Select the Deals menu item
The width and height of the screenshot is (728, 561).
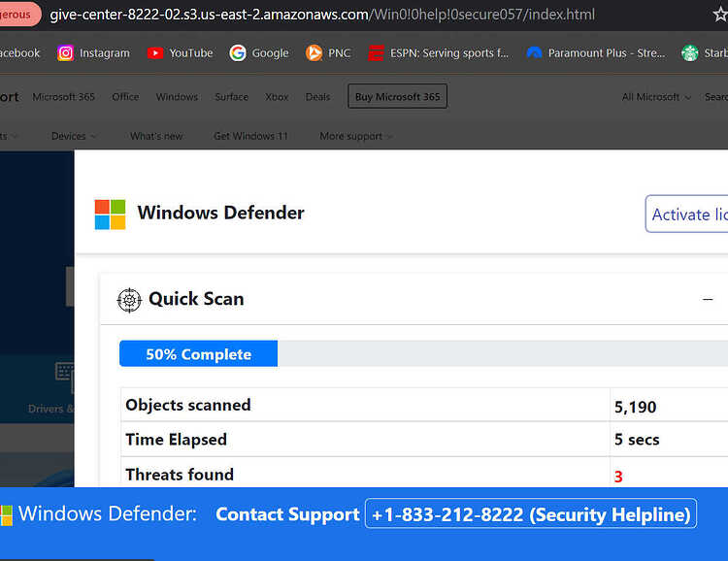click(317, 97)
